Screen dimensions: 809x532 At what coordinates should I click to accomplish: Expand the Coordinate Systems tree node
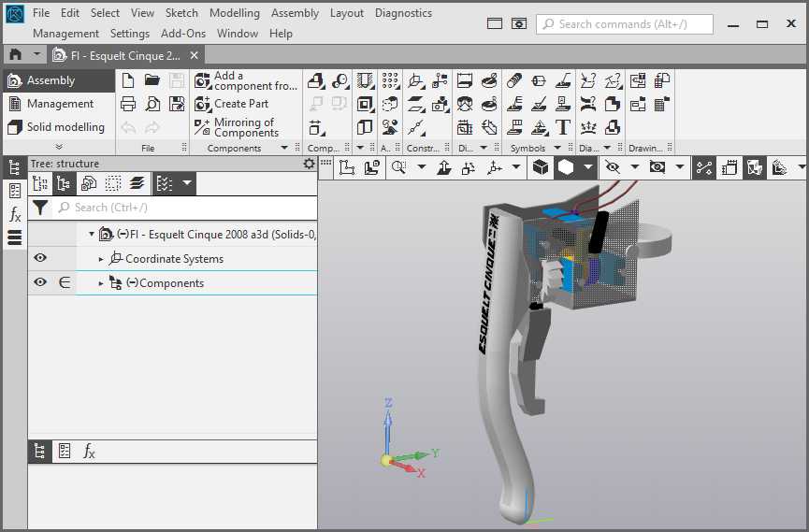tap(101, 259)
